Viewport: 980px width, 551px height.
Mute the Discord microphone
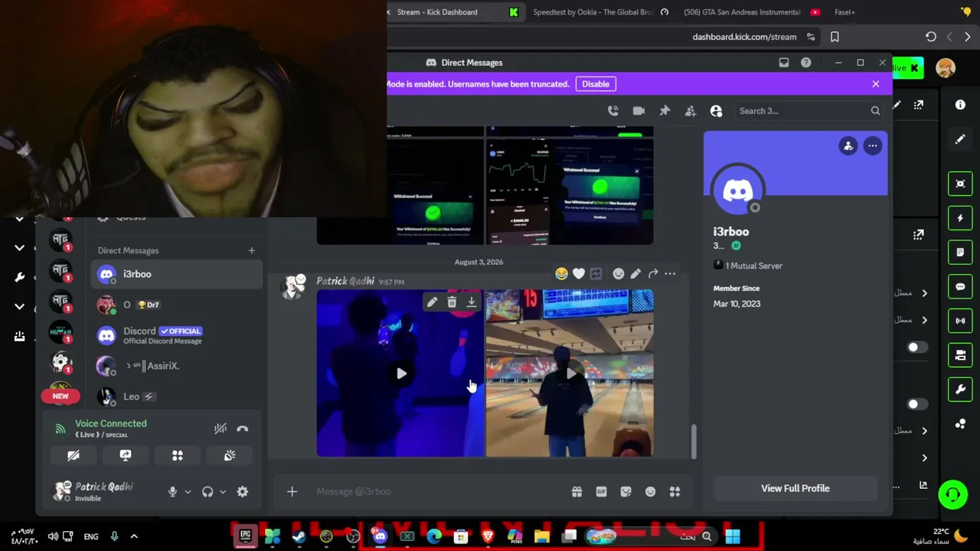pos(172,492)
